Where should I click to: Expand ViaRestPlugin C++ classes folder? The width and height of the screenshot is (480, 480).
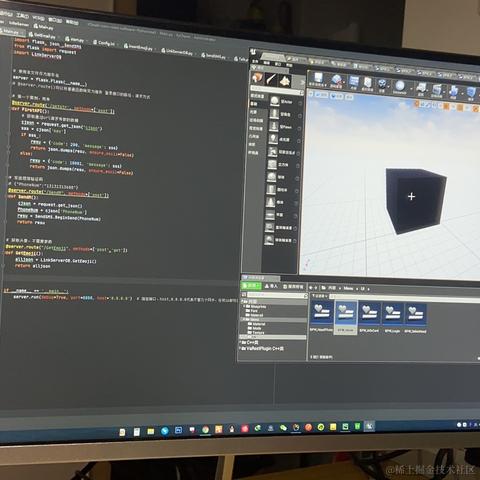pyautogui.click(x=240, y=348)
